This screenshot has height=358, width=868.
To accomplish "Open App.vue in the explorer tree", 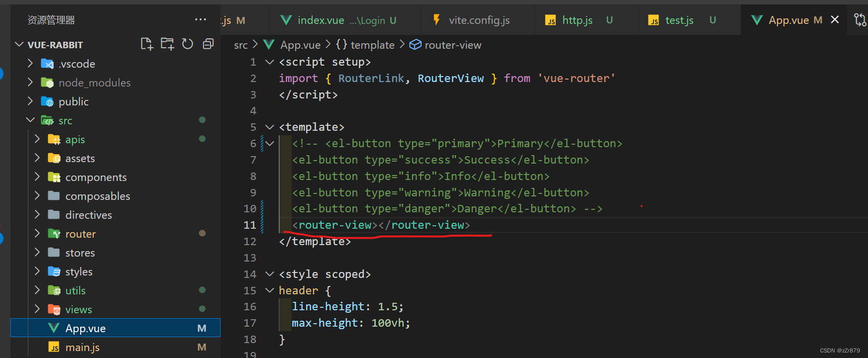I will (115, 328).
